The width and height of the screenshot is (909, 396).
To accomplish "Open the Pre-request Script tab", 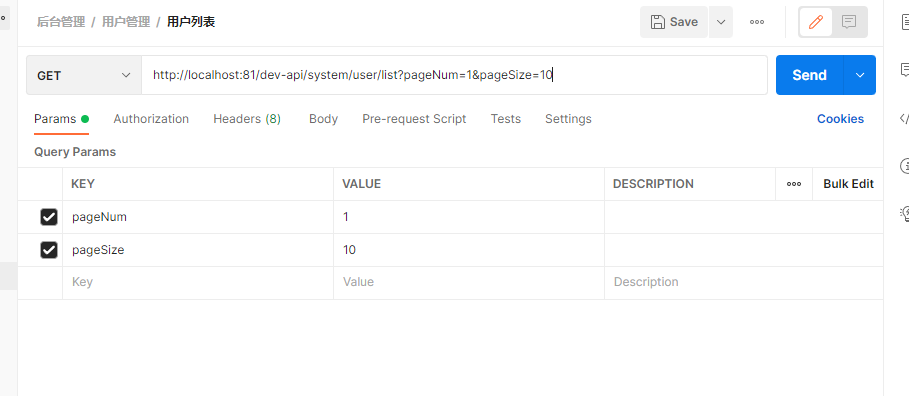I will [x=414, y=119].
